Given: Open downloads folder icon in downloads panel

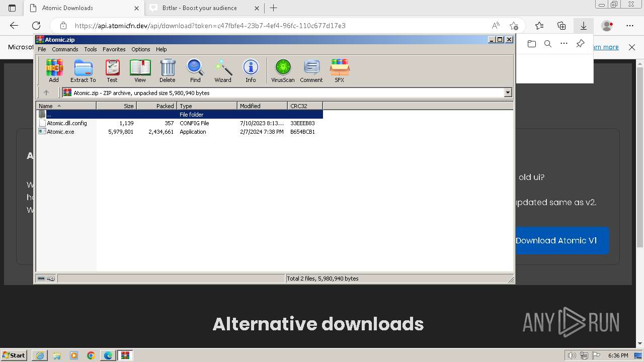Looking at the screenshot, I should coord(532,44).
